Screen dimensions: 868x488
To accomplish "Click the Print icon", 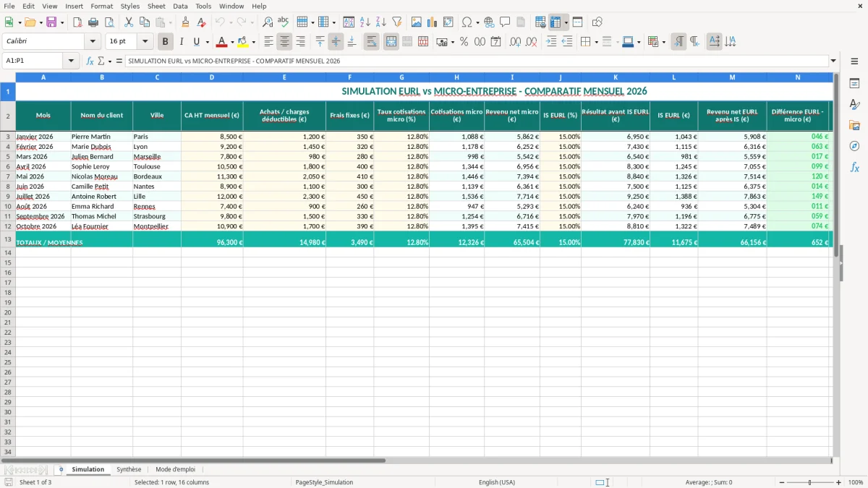I will 93,22.
